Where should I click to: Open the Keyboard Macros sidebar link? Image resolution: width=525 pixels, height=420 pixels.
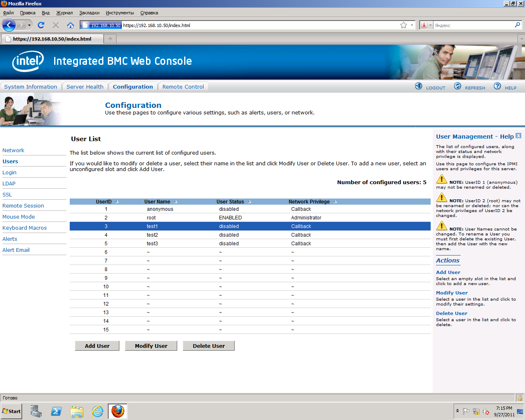pyautogui.click(x=25, y=228)
